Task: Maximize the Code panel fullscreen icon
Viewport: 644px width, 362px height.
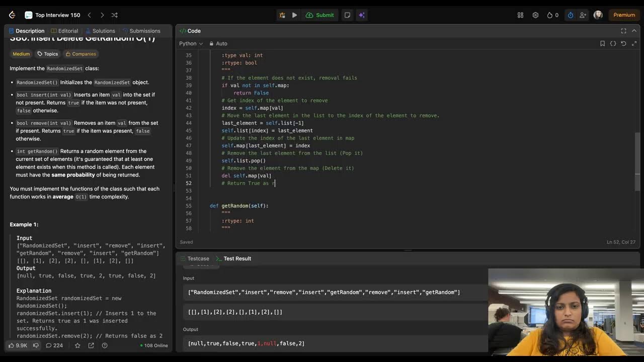Action: (623, 31)
